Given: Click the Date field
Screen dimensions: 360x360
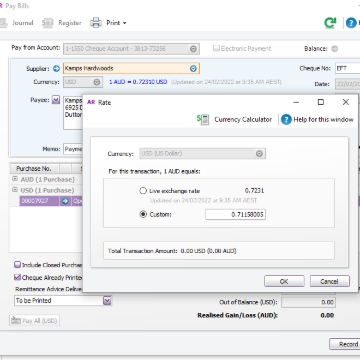Looking at the screenshot, I should (348, 84).
